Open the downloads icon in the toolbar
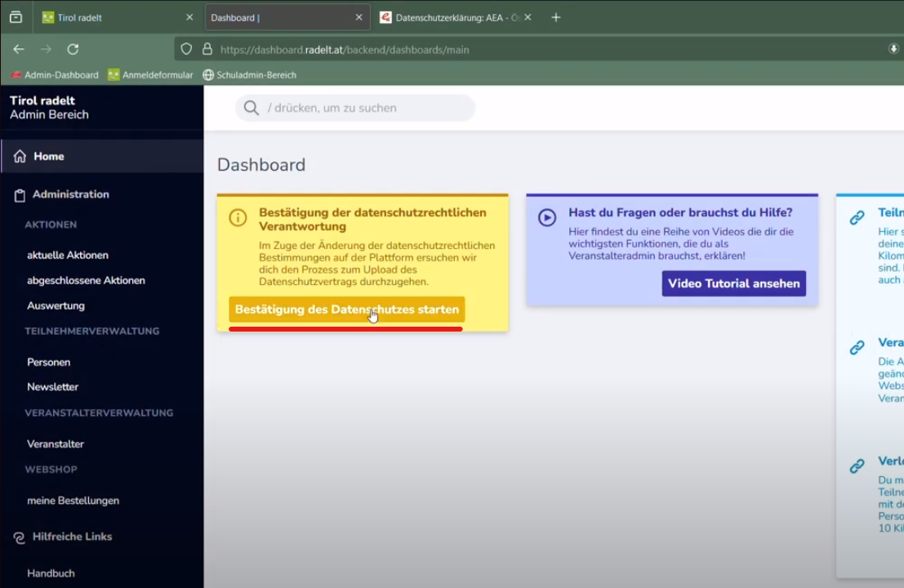 (x=893, y=50)
